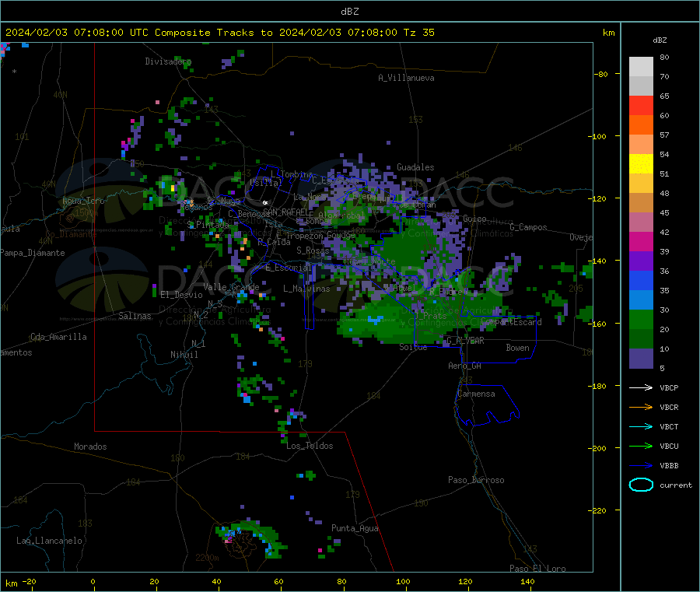
Task: Click the 100 km mark on the horizontal axis
Action: pyautogui.click(x=403, y=581)
